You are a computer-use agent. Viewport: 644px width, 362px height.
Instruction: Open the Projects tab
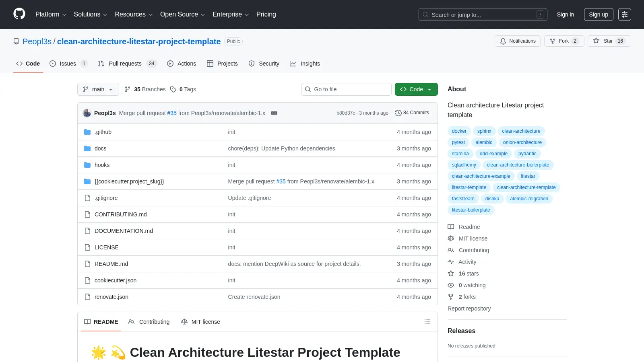222,64
